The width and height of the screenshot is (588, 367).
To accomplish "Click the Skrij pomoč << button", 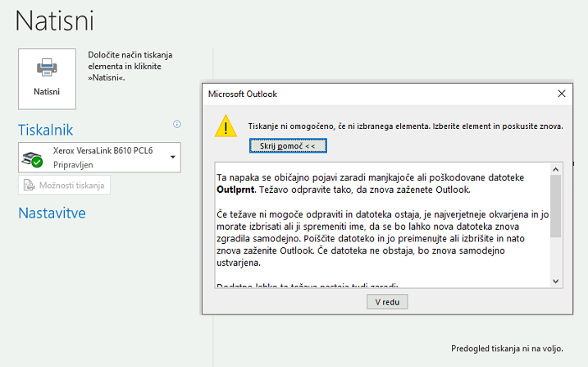I will 288,145.
